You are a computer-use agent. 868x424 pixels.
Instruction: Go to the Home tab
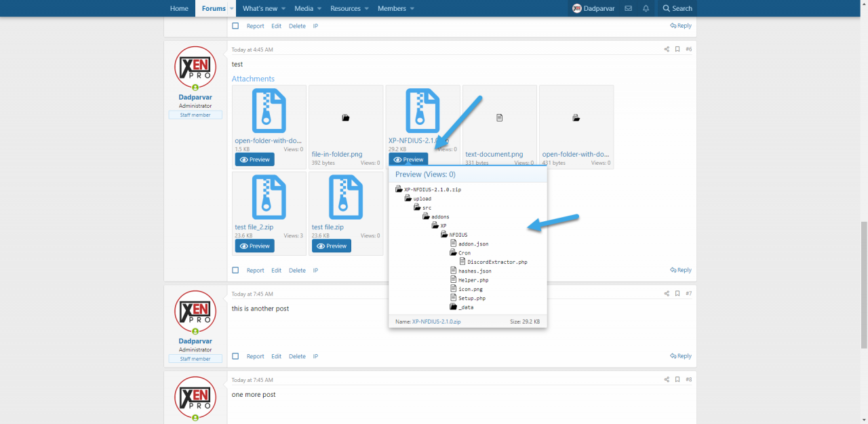click(x=179, y=8)
